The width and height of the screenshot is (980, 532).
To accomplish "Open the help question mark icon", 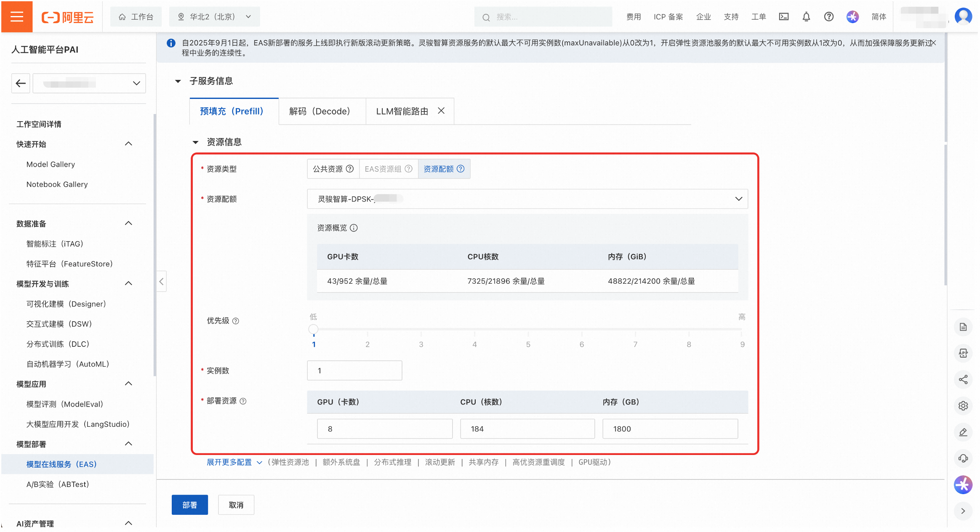I will click(x=828, y=17).
